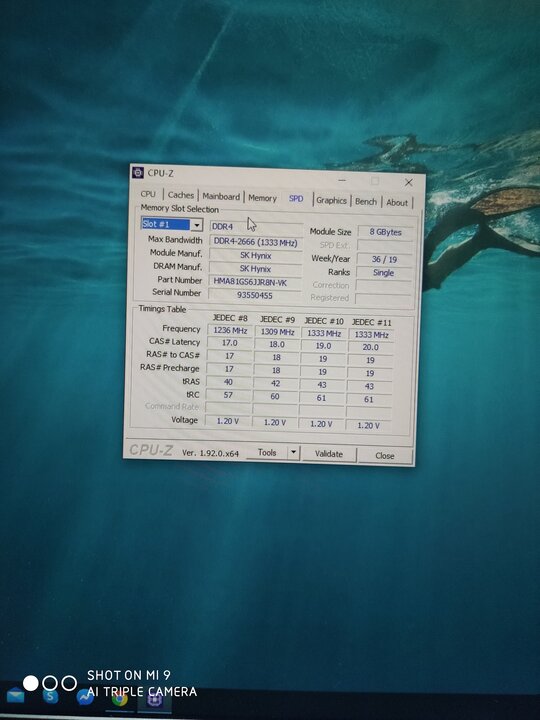This screenshot has width=540, height=720.
Task: Open the Bench tab
Action: [366, 202]
